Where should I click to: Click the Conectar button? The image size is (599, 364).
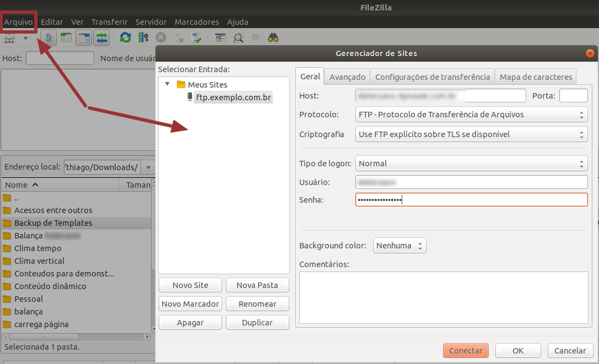(x=466, y=350)
